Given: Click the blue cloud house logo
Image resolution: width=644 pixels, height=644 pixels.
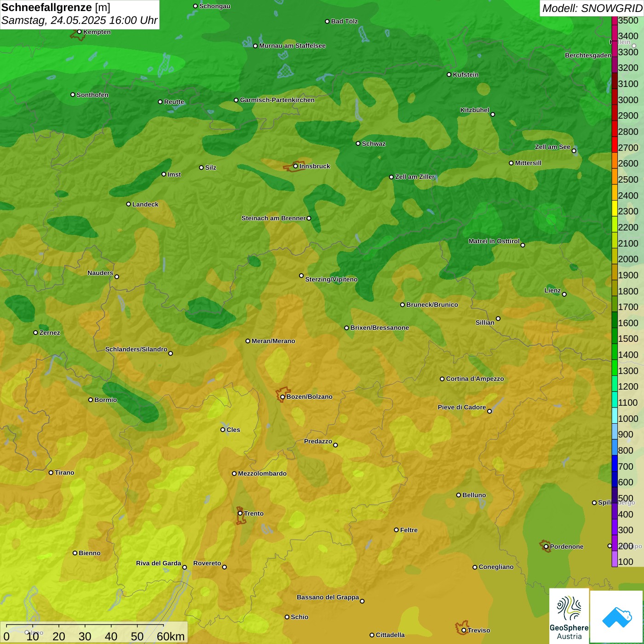Looking at the screenshot, I should tap(616, 617).
